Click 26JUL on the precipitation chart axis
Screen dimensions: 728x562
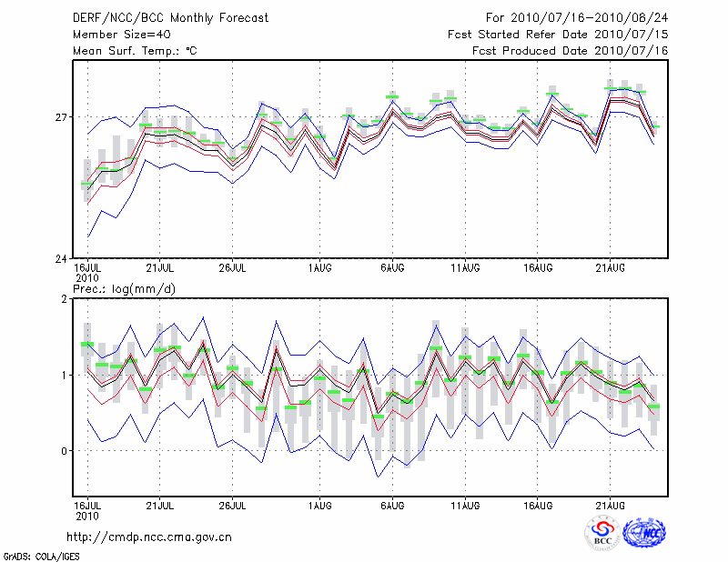[232, 504]
